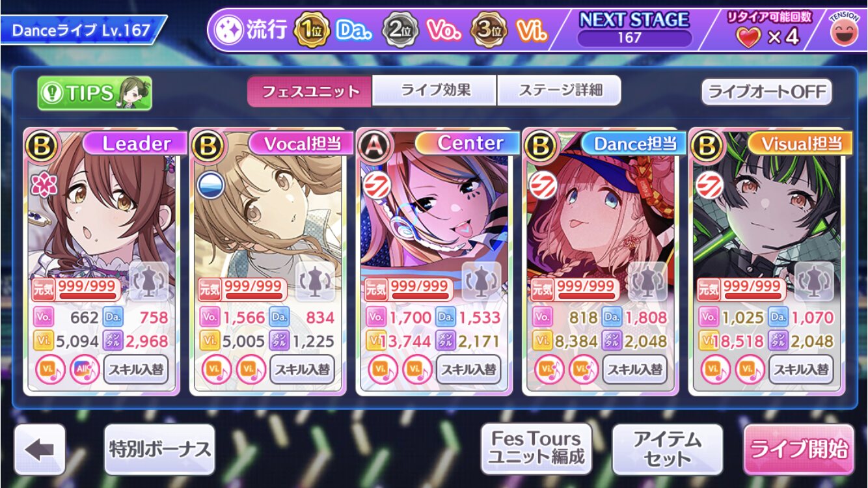The width and height of the screenshot is (868, 488).
Task: Open the アイテムセット button
Action: click(668, 448)
